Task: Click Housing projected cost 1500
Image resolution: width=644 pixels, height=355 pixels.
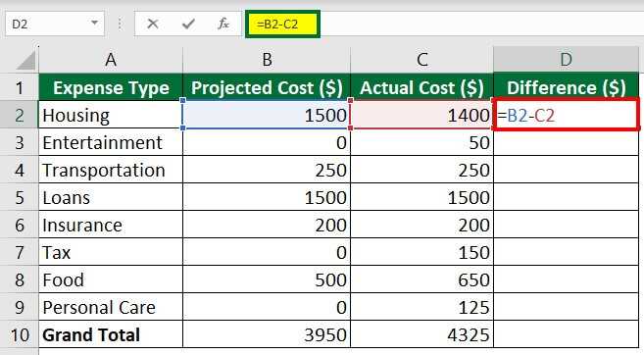Action: pos(267,115)
